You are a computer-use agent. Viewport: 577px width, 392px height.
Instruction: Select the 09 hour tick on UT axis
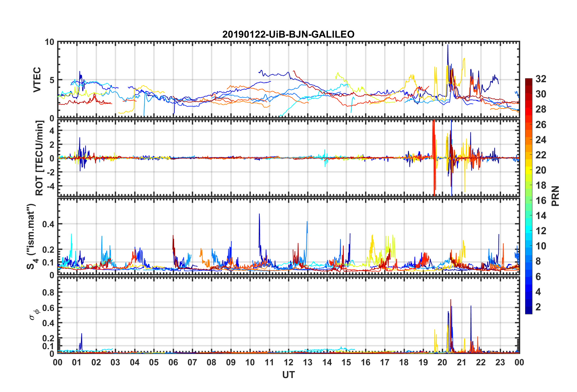pyautogui.click(x=231, y=362)
